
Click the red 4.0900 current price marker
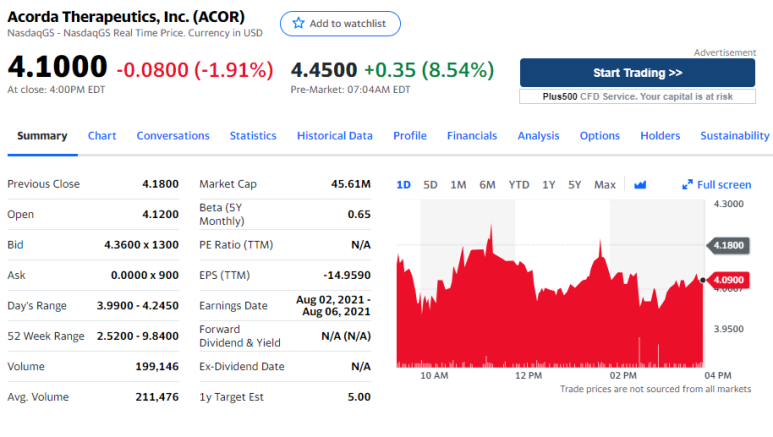(729, 280)
